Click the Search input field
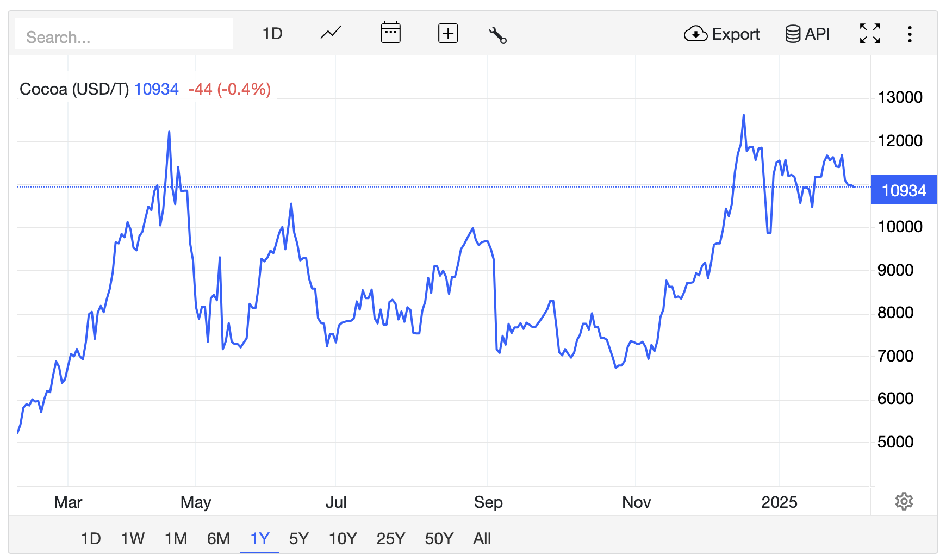This screenshot has width=946, height=560. coord(124,34)
